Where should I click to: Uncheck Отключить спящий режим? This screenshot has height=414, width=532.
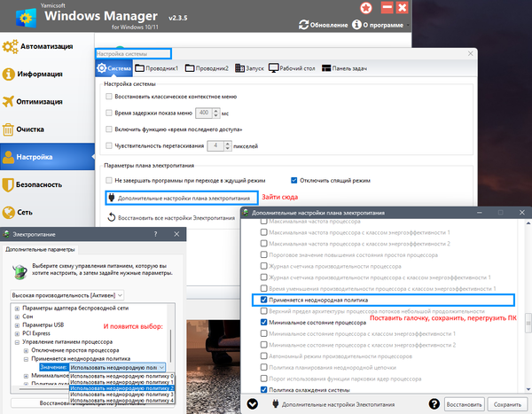click(x=293, y=180)
